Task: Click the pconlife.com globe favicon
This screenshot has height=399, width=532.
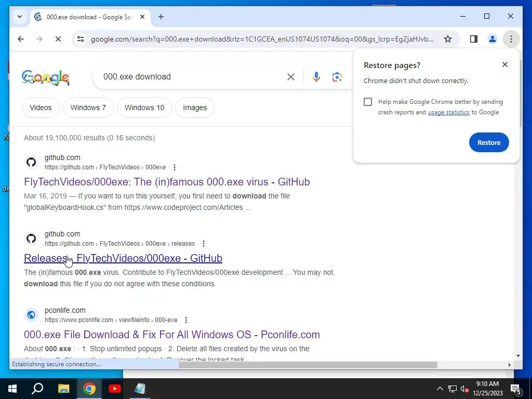Action: click(31, 315)
